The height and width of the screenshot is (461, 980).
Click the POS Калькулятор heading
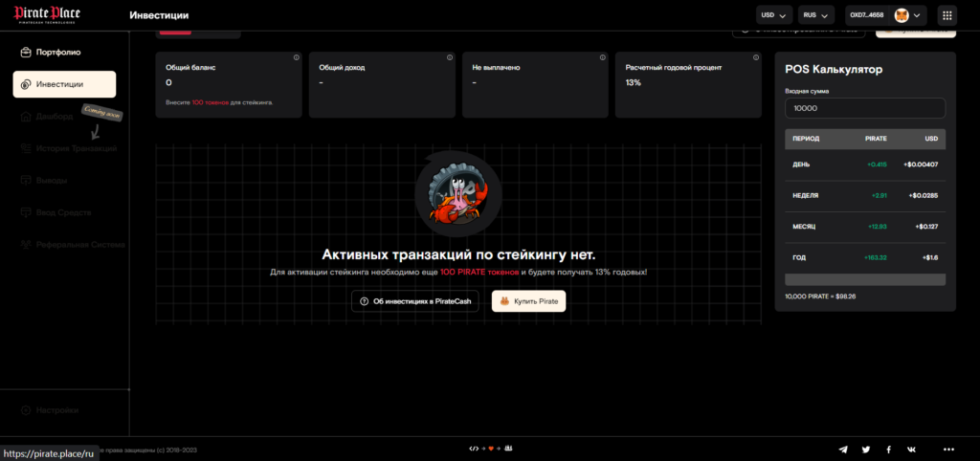pos(834,70)
